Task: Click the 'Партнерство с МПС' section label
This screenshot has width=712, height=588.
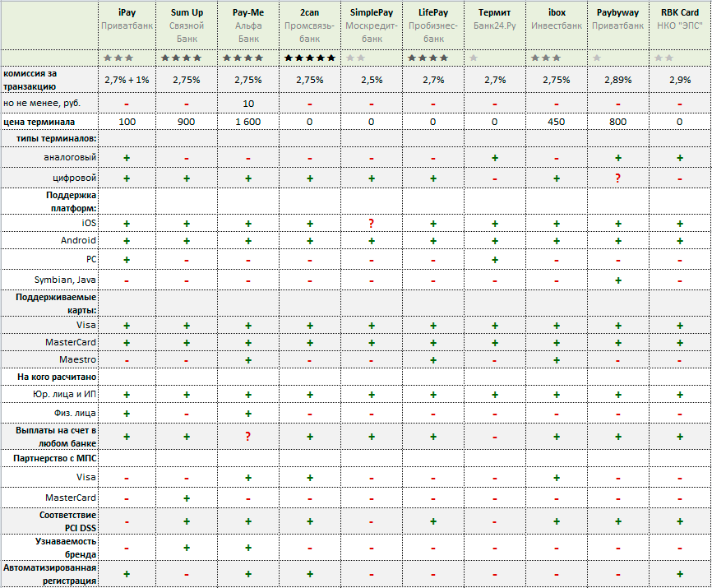Action: tap(55, 458)
